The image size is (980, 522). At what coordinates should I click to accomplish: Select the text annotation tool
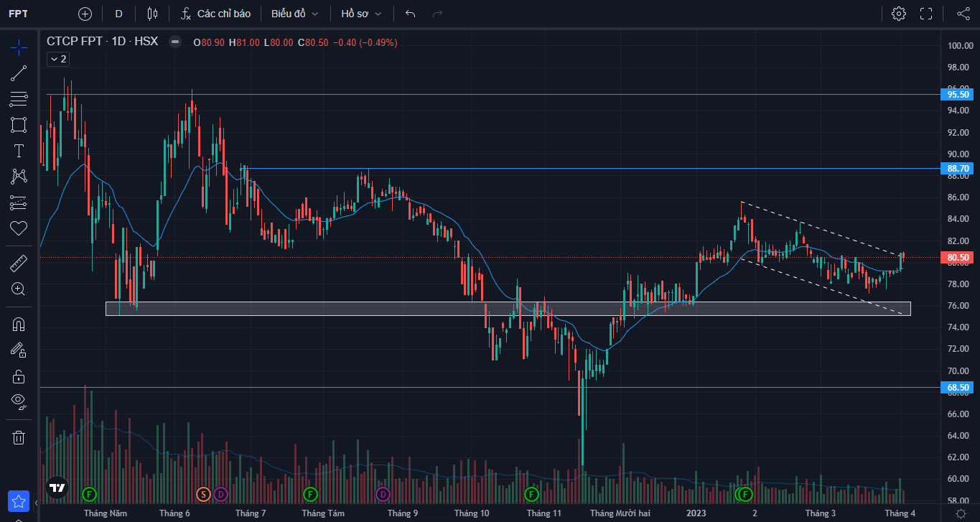coord(19,151)
